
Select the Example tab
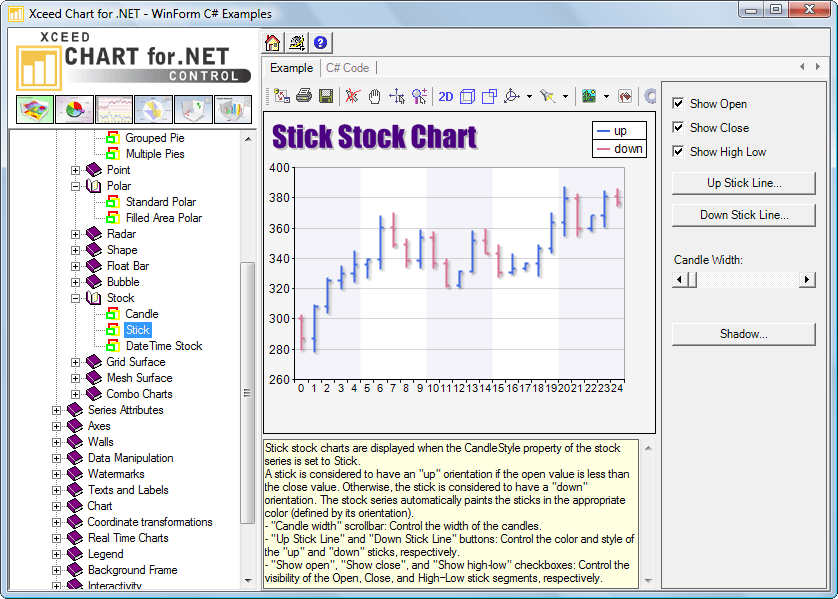point(291,68)
